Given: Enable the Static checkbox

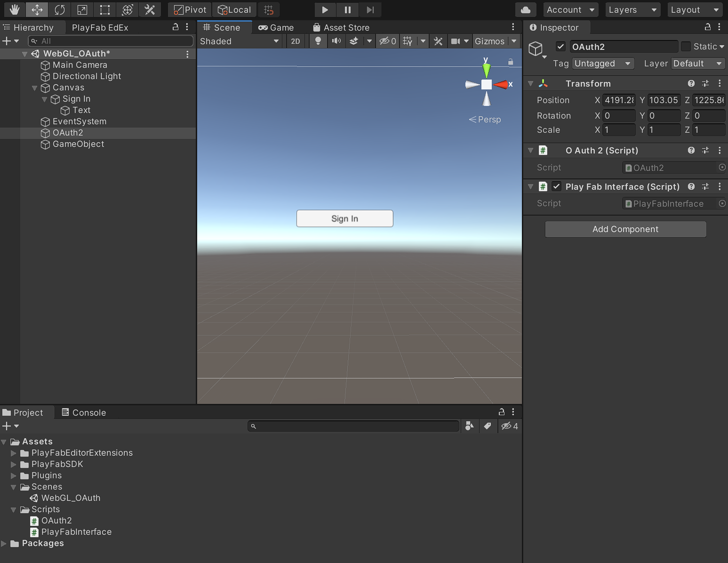Looking at the screenshot, I should click(x=686, y=46).
